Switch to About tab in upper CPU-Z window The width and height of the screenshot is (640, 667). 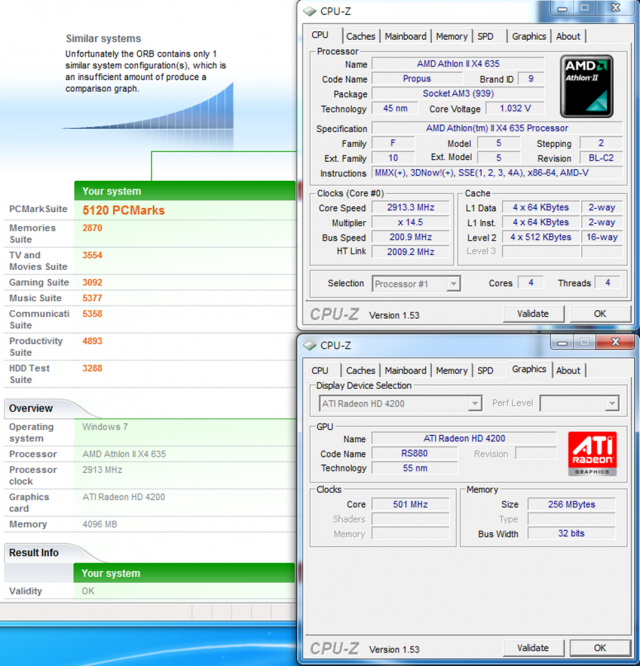568,37
